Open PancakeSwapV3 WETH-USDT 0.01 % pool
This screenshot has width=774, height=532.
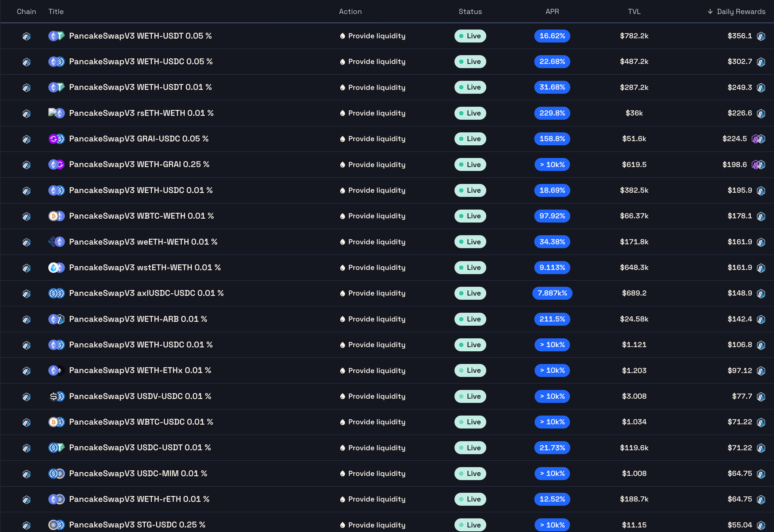click(140, 87)
